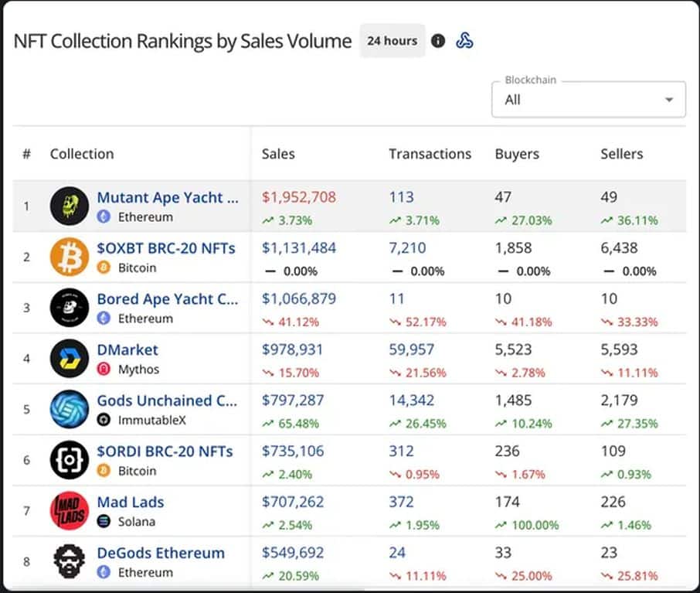Open the DMarket collection logo

pos(70,359)
